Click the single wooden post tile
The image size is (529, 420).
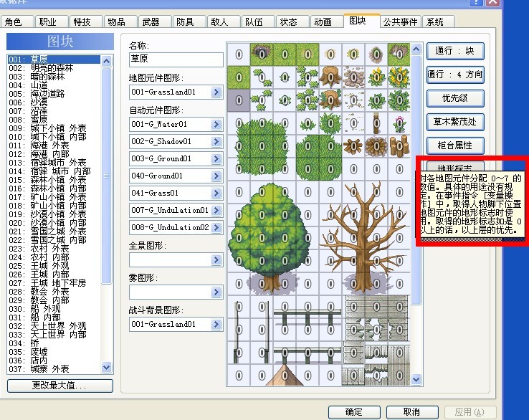coord(376,123)
